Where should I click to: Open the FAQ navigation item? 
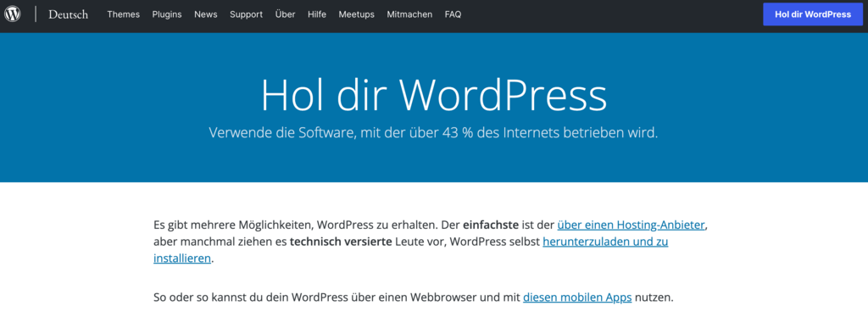click(453, 15)
